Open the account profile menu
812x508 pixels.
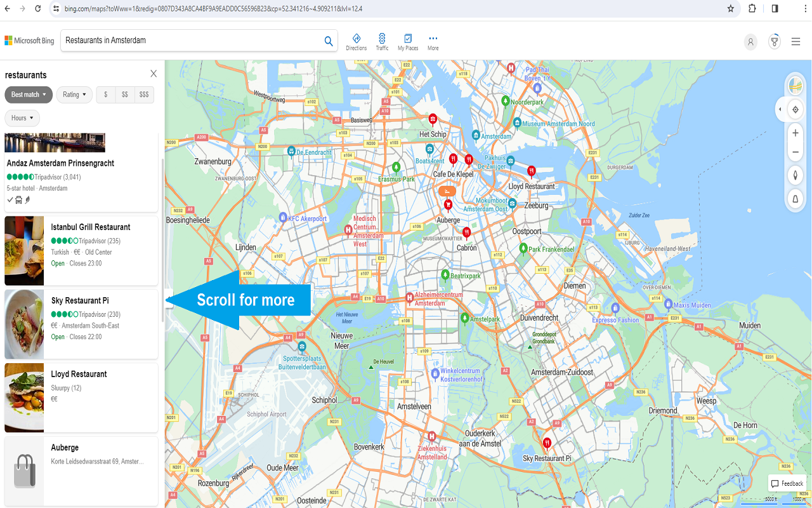pos(750,41)
